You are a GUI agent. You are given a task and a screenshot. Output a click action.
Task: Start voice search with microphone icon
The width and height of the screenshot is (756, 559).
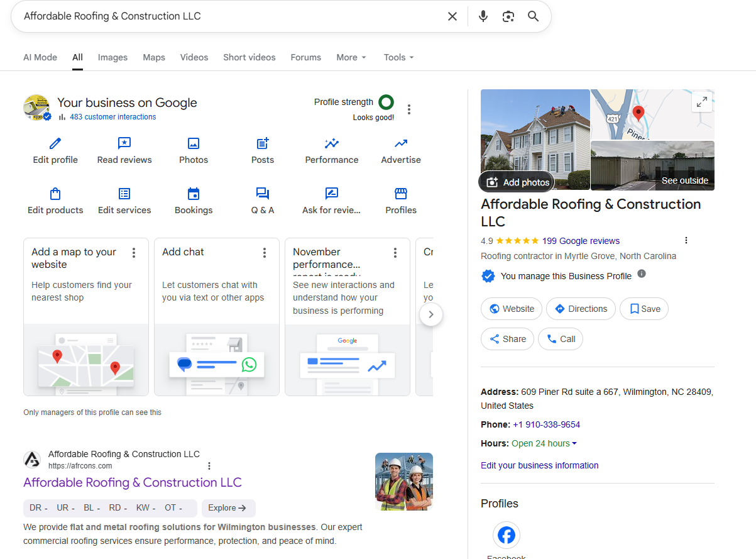pos(483,16)
